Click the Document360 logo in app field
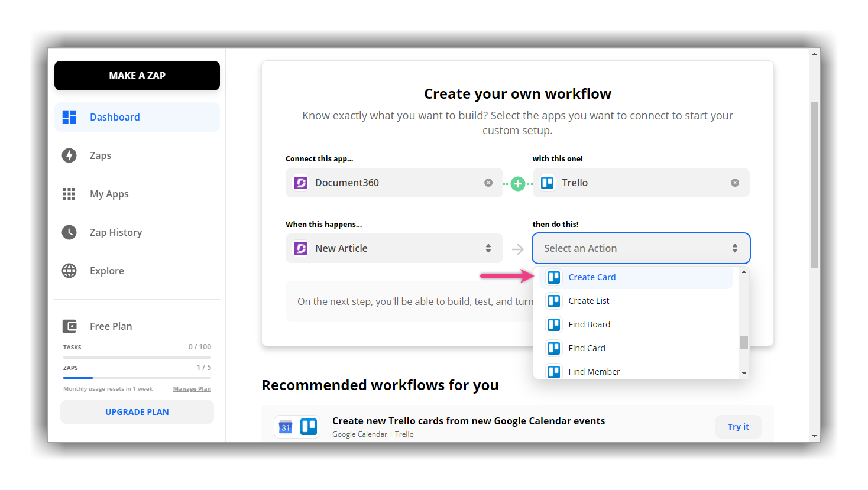Screen dimensions: 868x490 301,183
